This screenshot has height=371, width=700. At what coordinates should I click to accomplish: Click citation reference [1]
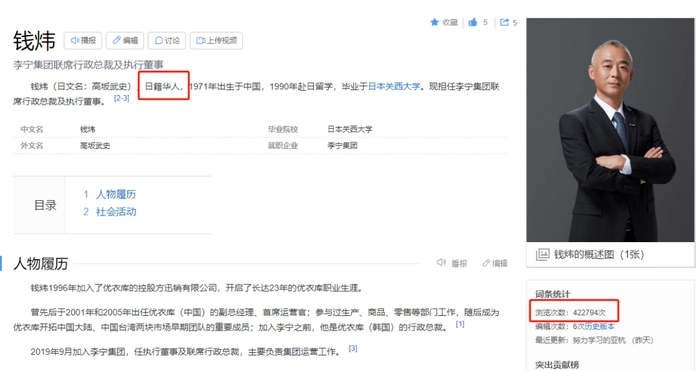click(460, 324)
